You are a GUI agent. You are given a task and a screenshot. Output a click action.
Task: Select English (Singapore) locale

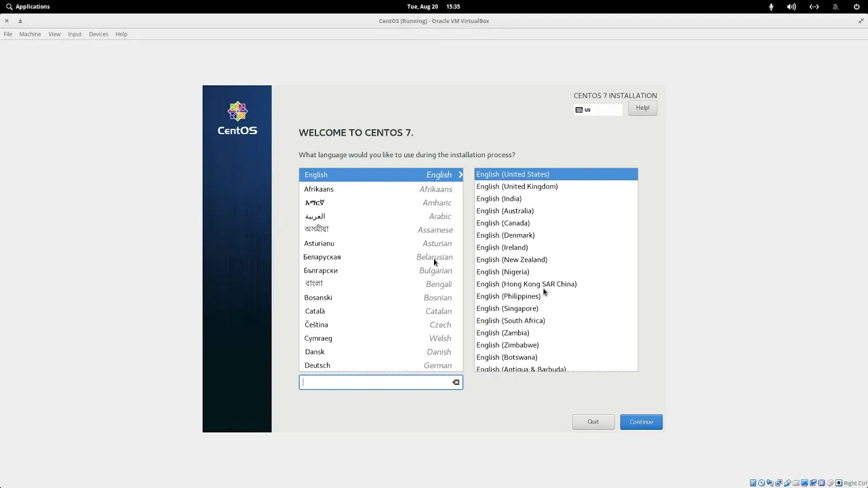tap(556, 308)
